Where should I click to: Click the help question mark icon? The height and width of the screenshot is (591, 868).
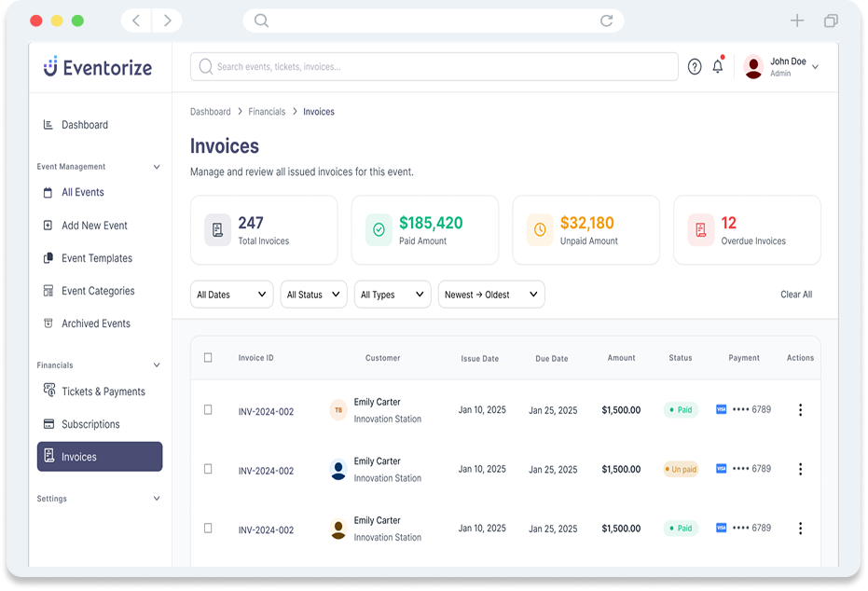(694, 67)
